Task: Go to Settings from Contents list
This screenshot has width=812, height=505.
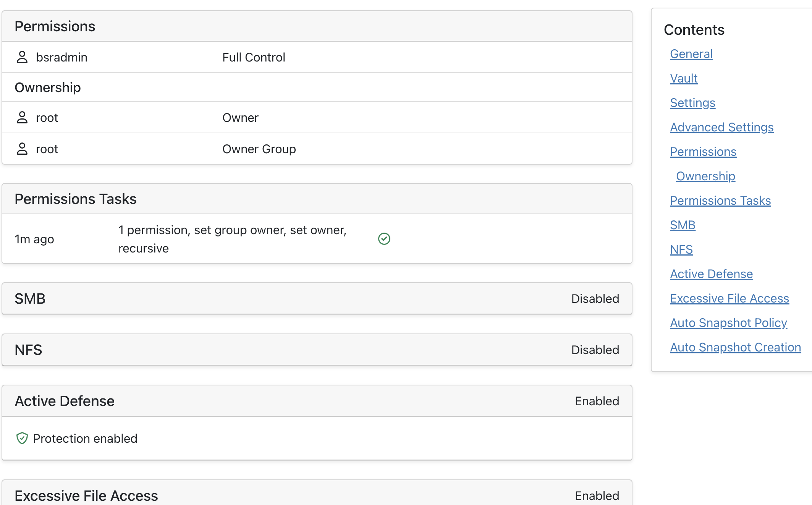Action: [x=692, y=103]
